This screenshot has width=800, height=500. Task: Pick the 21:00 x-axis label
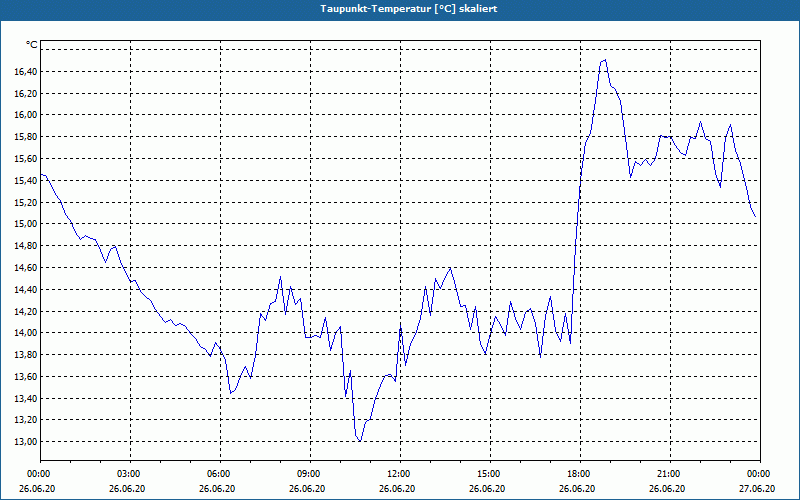click(x=670, y=474)
